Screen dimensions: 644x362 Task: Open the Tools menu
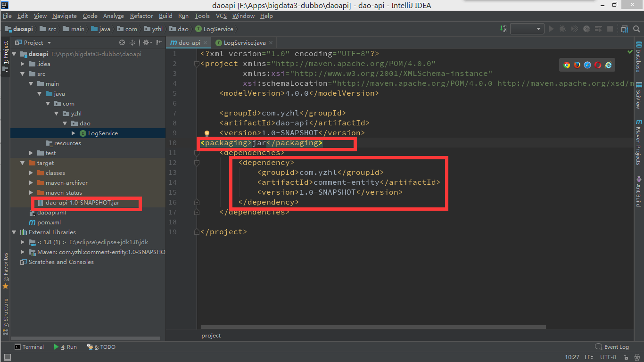tap(202, 16)
